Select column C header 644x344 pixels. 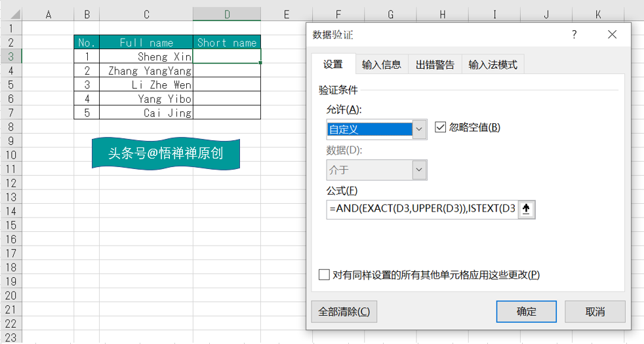[146, 14]
